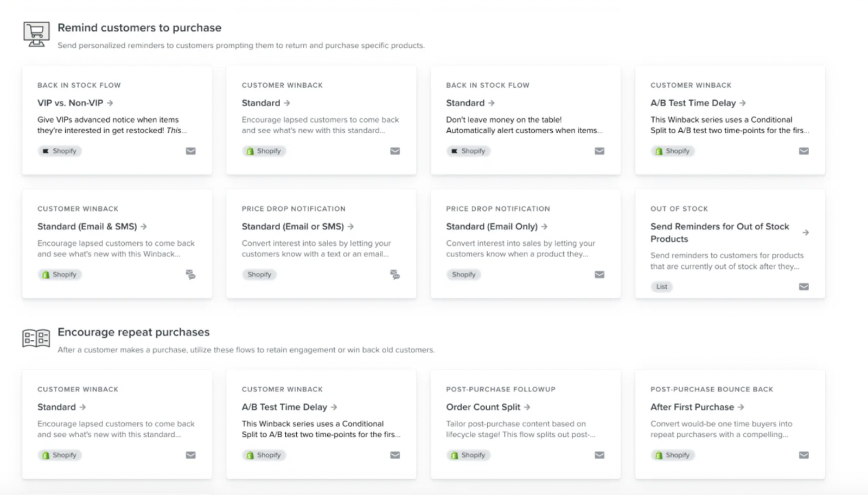Open the Send Reminders for Out of Stock Products template
868x495 pixels.
tap(719, 233)
